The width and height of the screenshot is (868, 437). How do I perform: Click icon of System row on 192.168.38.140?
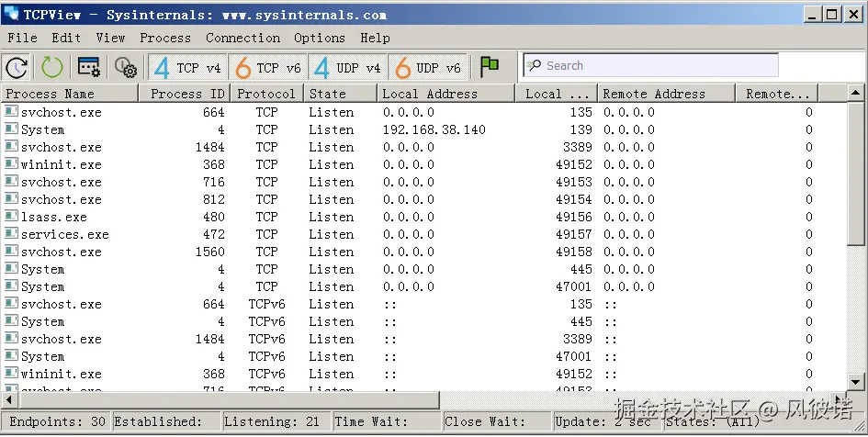11,129
